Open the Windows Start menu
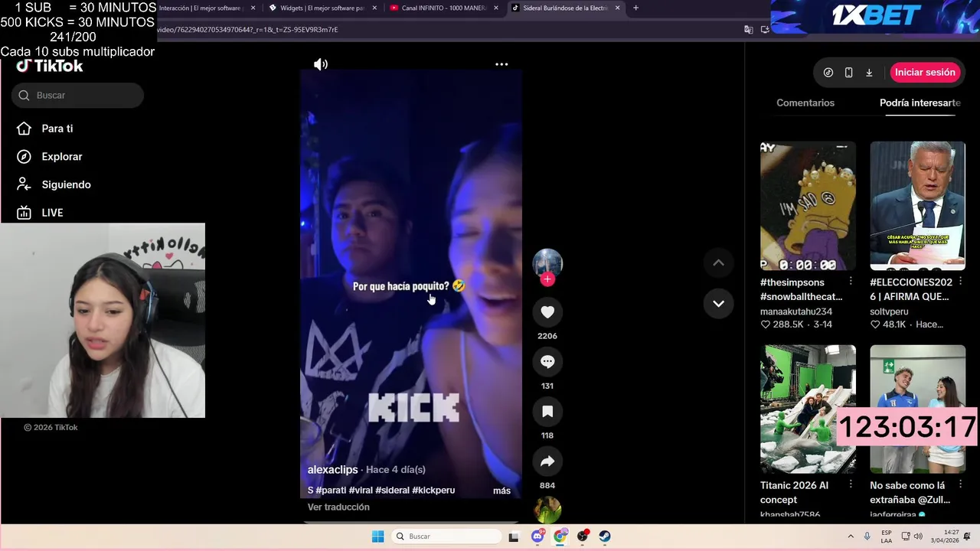 click(377, 536)
